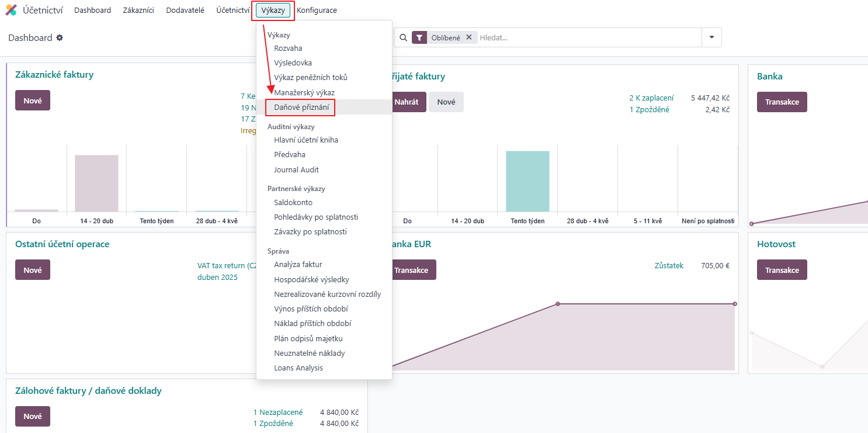Viewport: 868px width, 433px height.
Task: Open Hlavní účetní kniha report
Action: tap(306, 140)
